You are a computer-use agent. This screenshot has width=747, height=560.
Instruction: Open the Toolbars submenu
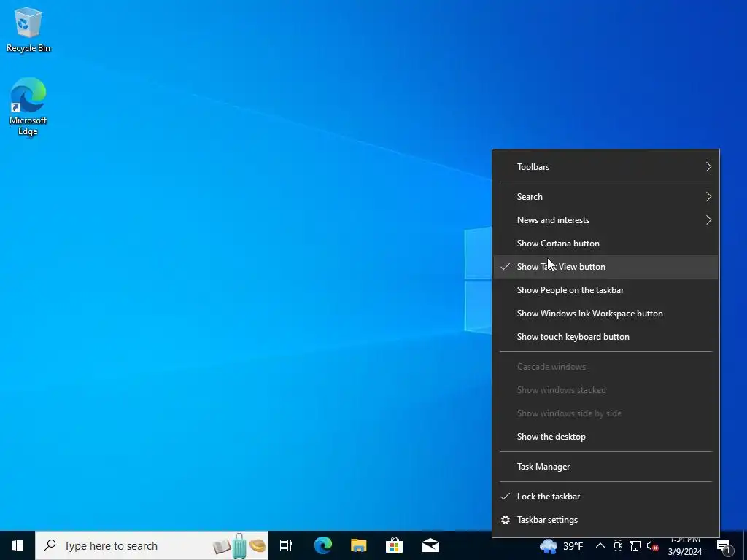(x=606, y=167)
